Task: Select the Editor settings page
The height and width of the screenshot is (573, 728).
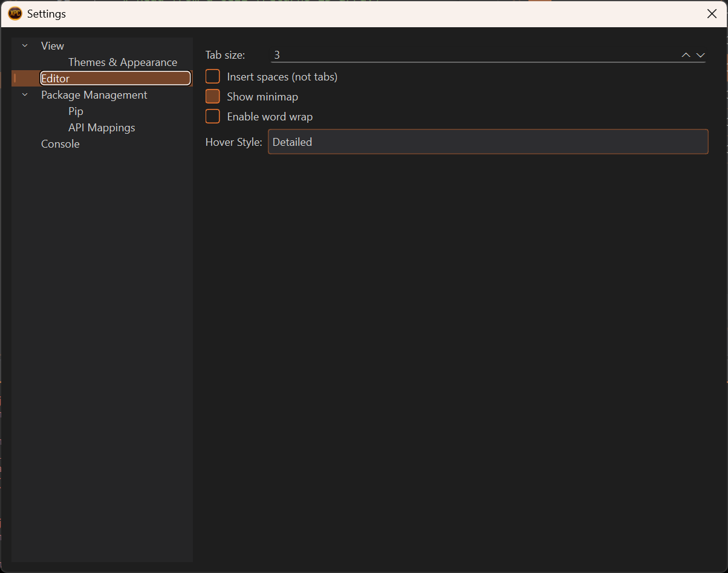Action: click(56, 79)
